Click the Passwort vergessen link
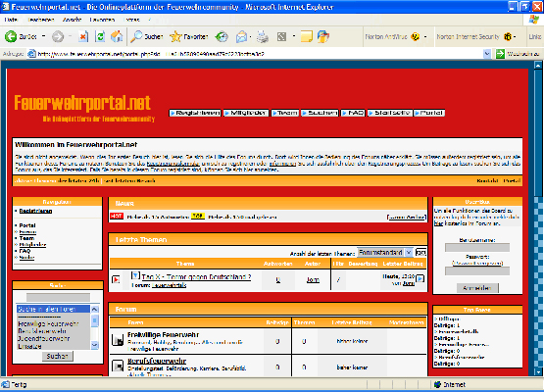544x392 pixels. [477, 264]
